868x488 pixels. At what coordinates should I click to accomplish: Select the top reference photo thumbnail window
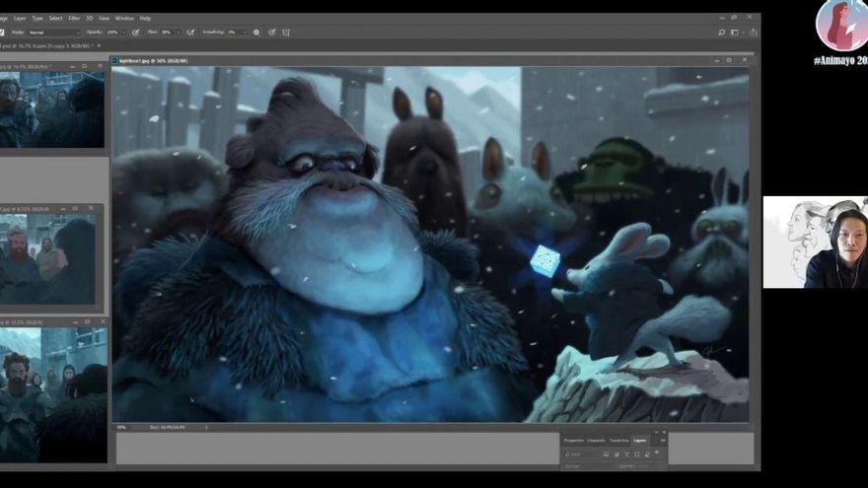pyautogui.click(x=52, y=110)
